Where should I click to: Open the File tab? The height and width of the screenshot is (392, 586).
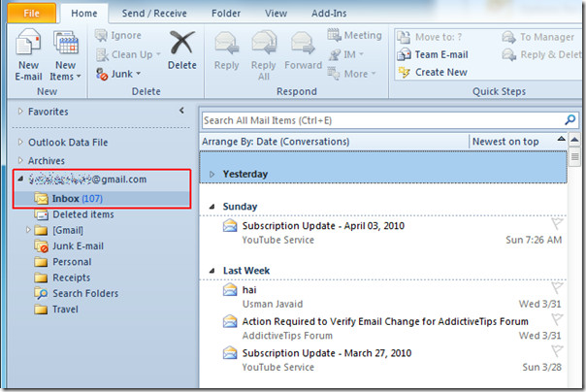[x=31, y=13]
